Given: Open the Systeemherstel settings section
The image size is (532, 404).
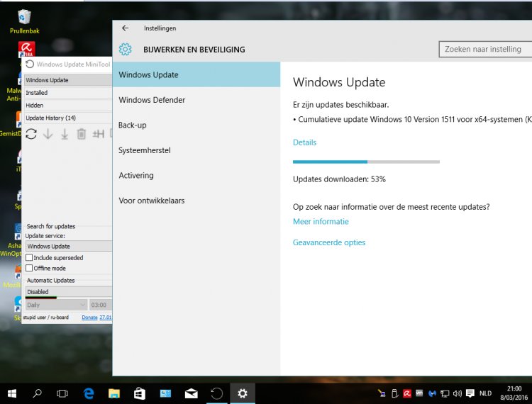Looking at the screenshot, I should 145,150.
